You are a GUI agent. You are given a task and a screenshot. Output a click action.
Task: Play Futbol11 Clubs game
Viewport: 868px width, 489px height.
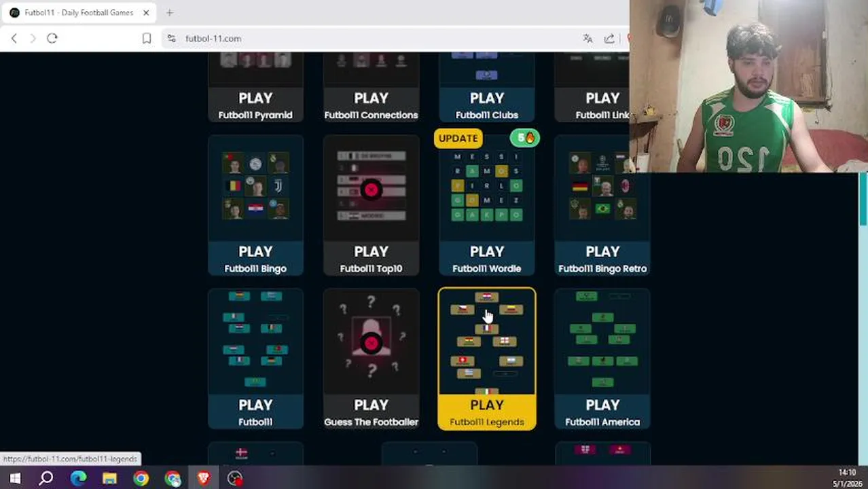(x=487, y=88)
